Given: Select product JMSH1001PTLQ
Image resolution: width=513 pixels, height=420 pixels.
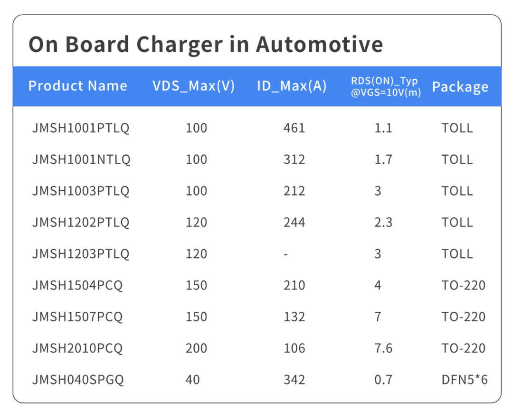Looking at the screenshot, I should (81, 128).
